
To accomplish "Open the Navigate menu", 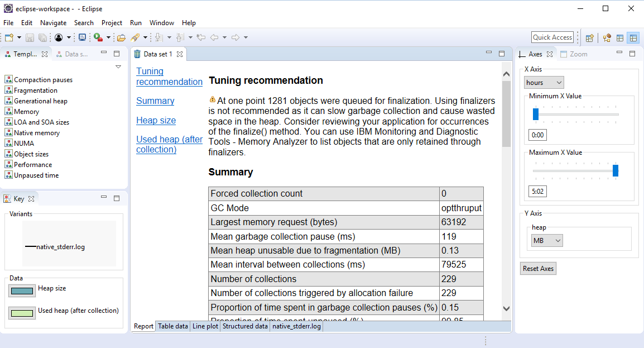I will (53, 23).
